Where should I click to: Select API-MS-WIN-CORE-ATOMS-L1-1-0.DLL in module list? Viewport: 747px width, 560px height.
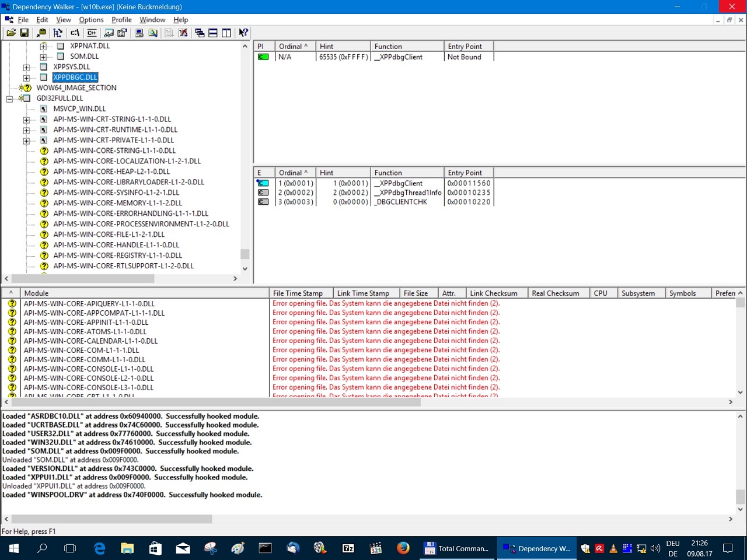(85, 332)
